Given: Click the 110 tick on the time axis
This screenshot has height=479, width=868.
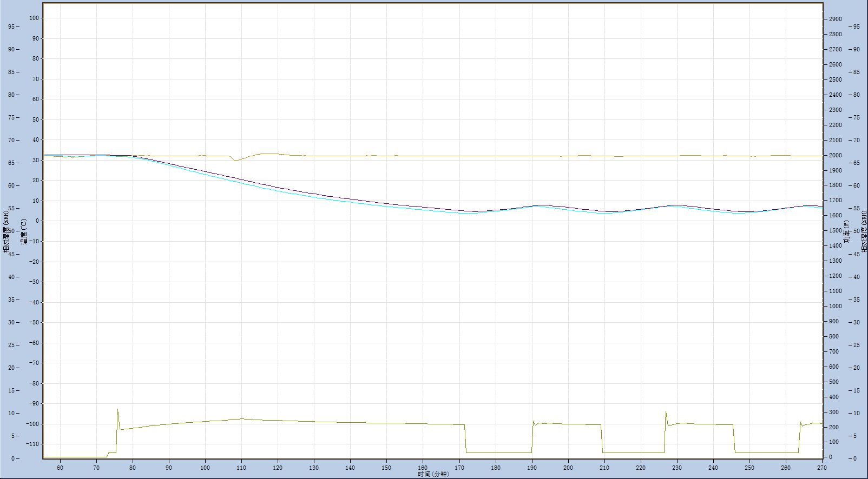Looking at the screenshot, I should [x=241, y=468].
